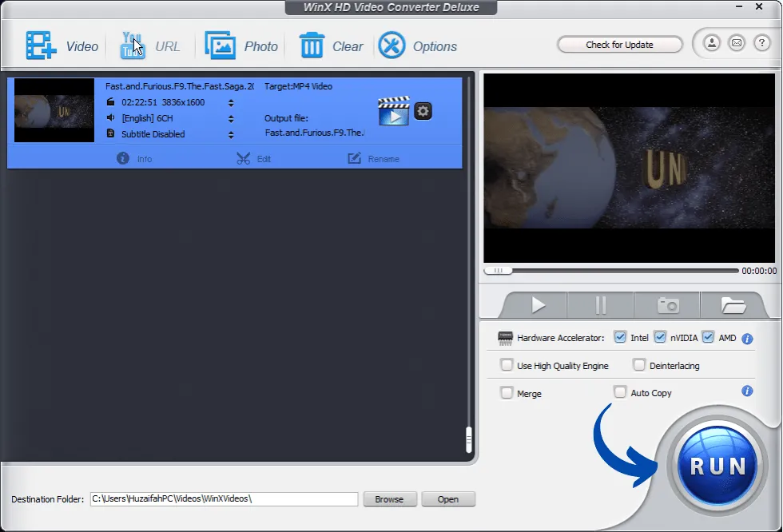
Task: Open the Edit option for the video
Action: coord(254,158)
